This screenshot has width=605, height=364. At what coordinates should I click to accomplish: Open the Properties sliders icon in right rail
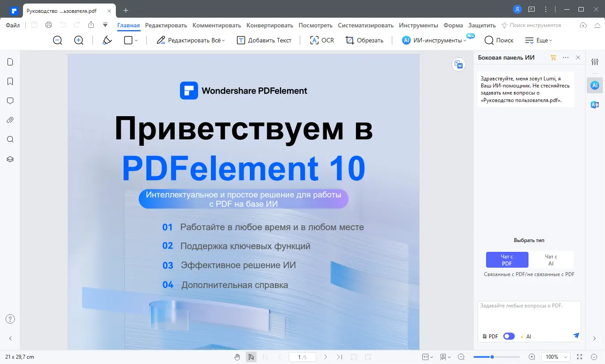[594, 62]
